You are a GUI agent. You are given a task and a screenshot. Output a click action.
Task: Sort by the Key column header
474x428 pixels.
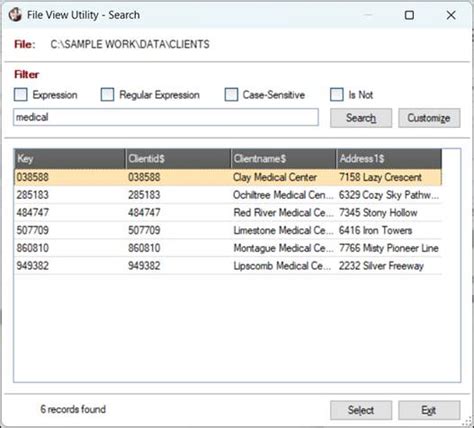[x=70, y=158]
